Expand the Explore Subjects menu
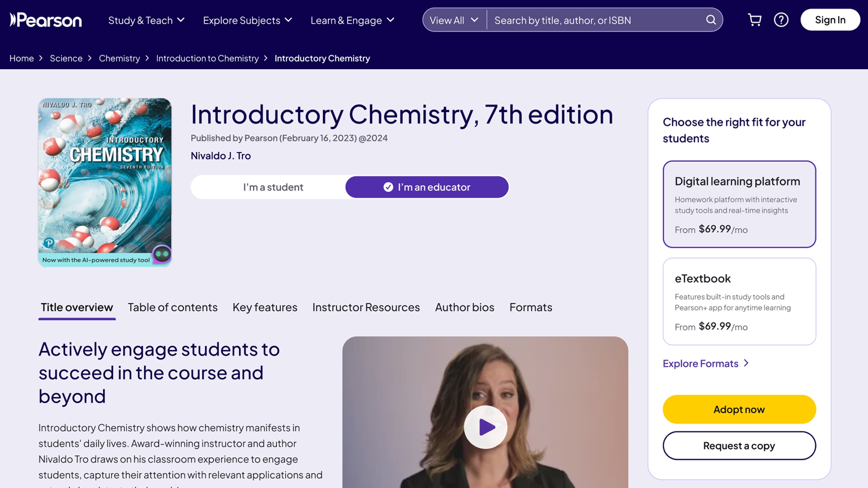Screen dimensions: 868x488 coord(247,20)
